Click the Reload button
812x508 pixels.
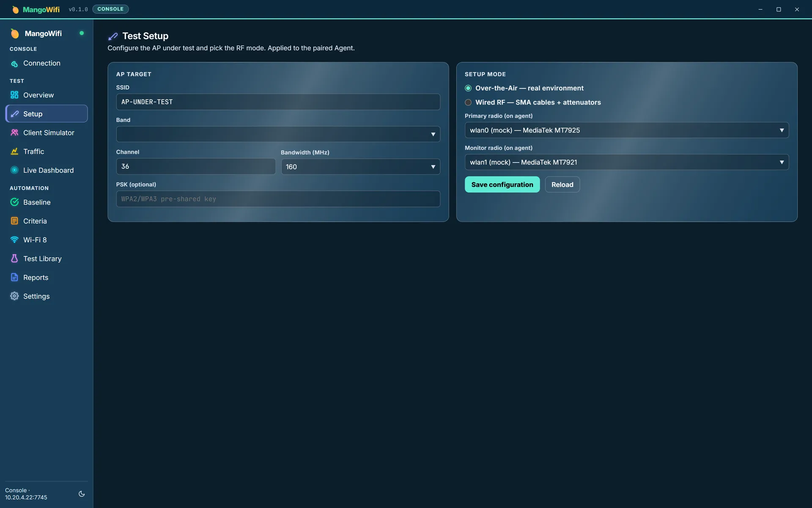pyautogui.click(x=562, y=185)
